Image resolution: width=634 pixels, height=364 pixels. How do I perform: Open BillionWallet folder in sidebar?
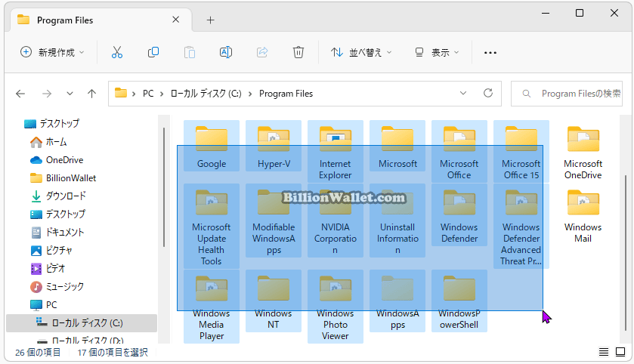pos(63,178)
